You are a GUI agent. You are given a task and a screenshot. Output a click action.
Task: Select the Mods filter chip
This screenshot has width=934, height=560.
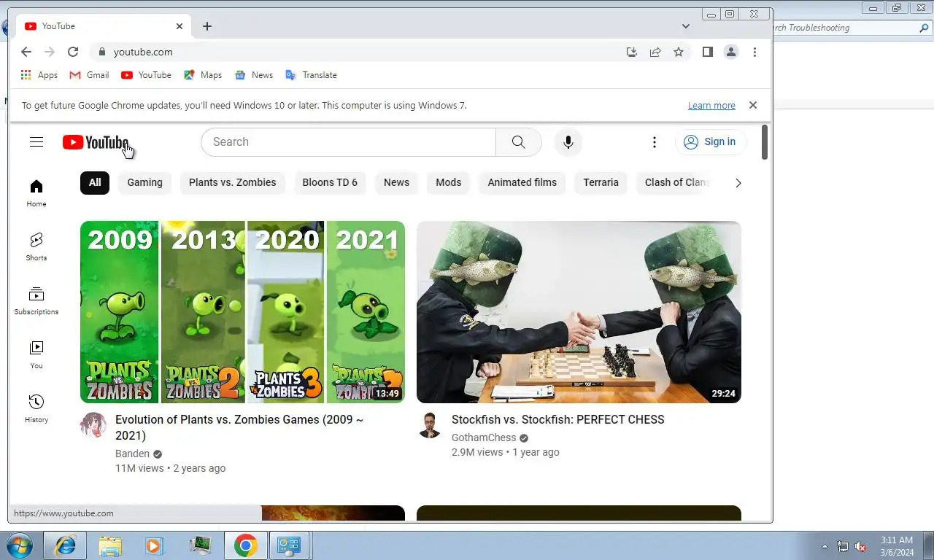tap(449, 182)
